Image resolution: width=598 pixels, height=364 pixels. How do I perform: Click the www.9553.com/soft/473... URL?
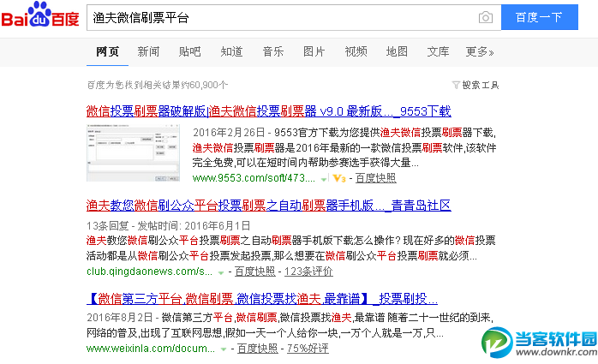(x=254, y=178)
